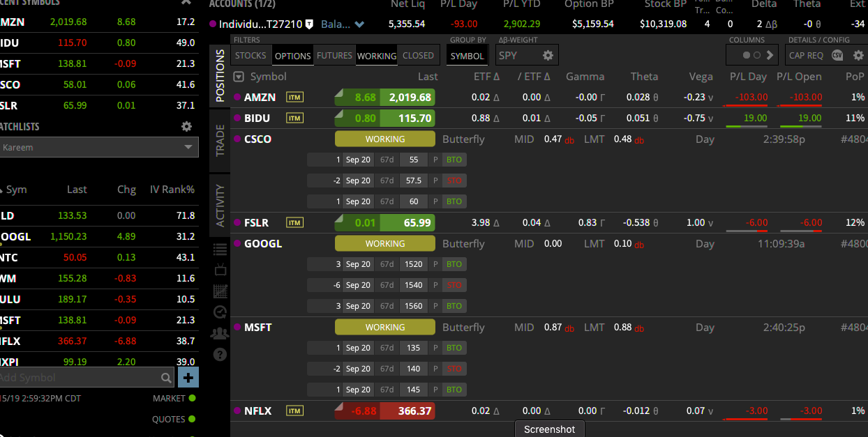Sort watchlist by IV Rank% header
This screenshot has width=868, height=437.
coord(172,190)
